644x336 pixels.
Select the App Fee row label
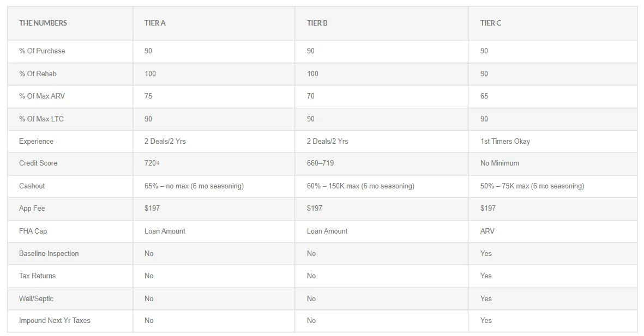pos(32,209)
